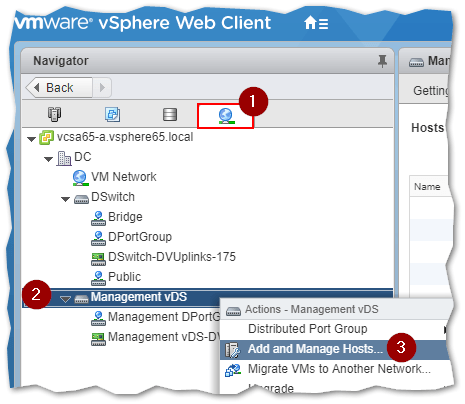Choose Migrate VMs to Another Network...
This screenshot has height=404, width=465.
(x=339, y=369)
